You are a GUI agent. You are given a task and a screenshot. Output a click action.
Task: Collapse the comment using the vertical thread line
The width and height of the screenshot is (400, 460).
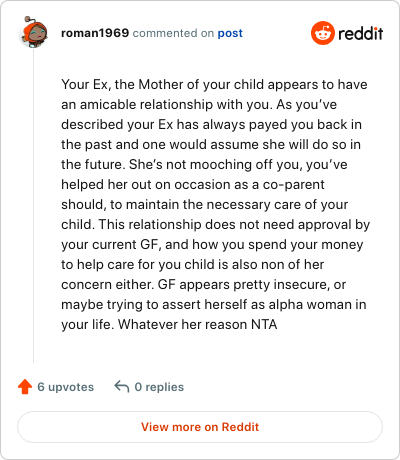point(33,206)
